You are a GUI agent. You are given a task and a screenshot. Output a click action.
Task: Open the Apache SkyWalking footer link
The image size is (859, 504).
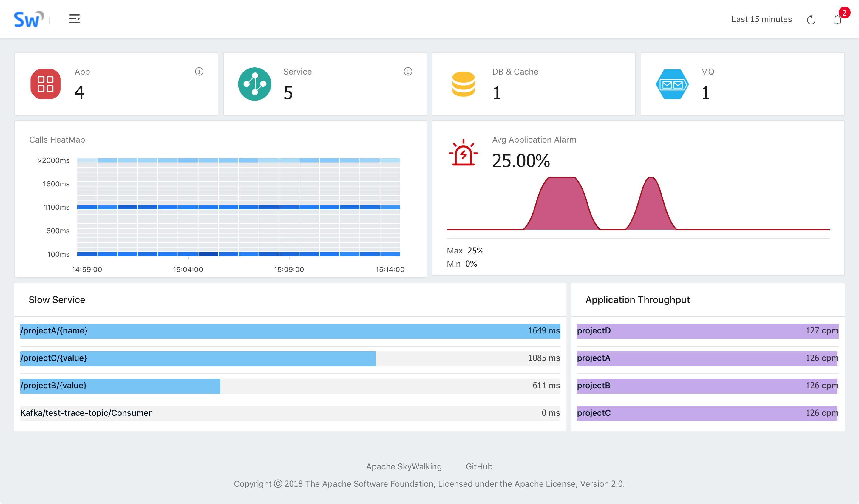pos(404,466)
